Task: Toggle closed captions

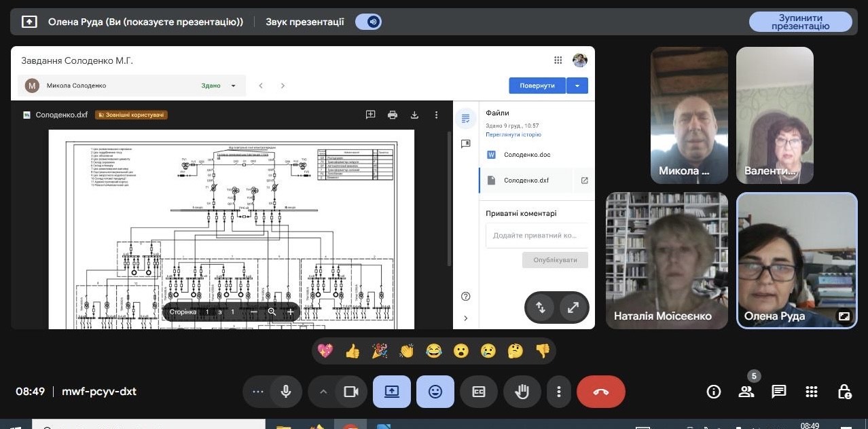Action: [479, 392]
